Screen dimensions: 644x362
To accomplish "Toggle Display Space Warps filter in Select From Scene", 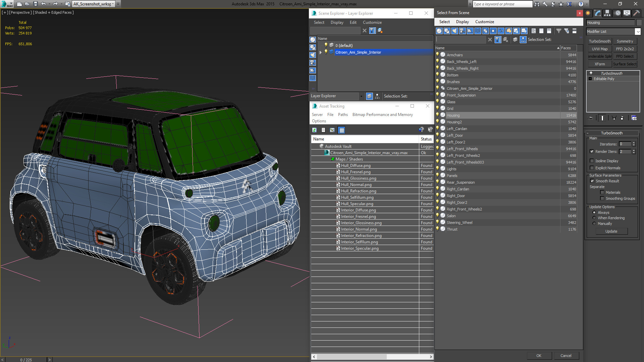I will 478,31.
